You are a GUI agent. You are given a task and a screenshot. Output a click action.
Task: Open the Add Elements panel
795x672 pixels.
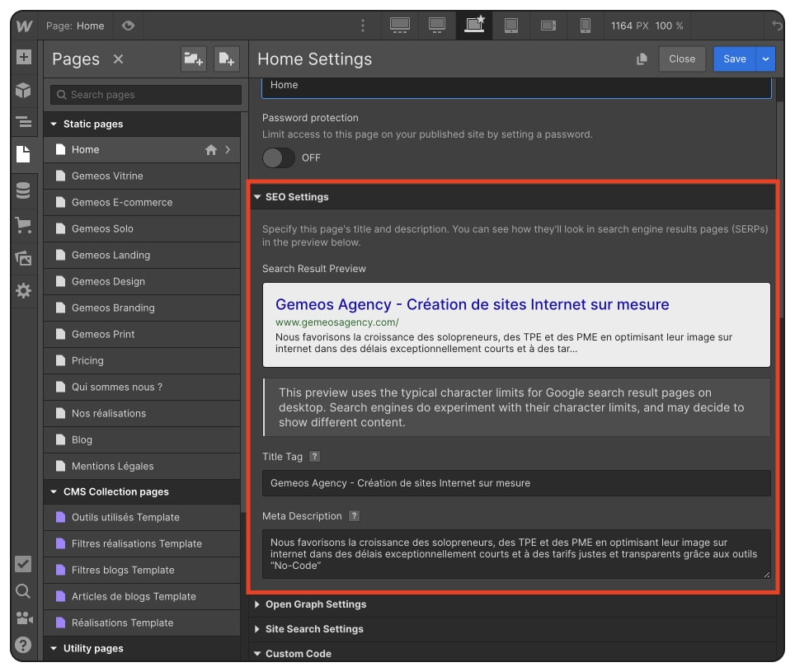click(23, 56)
